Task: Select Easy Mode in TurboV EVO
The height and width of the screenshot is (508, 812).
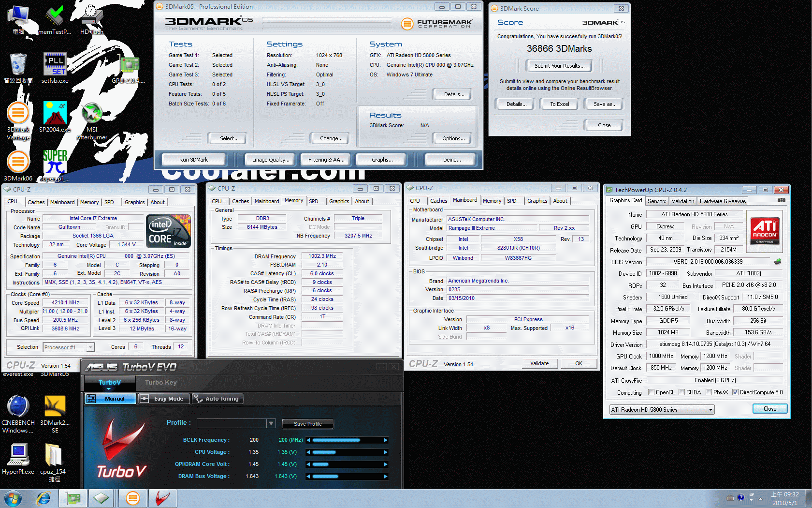Action: (163, 399)
